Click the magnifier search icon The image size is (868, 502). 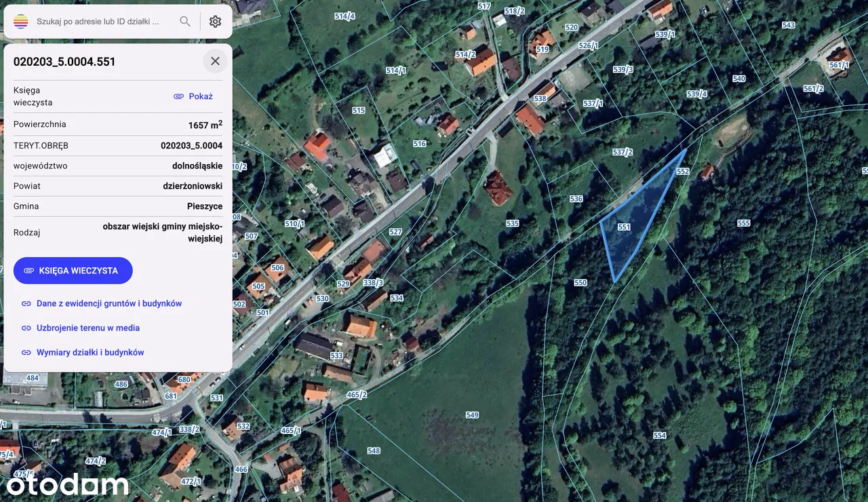(185, 22)
